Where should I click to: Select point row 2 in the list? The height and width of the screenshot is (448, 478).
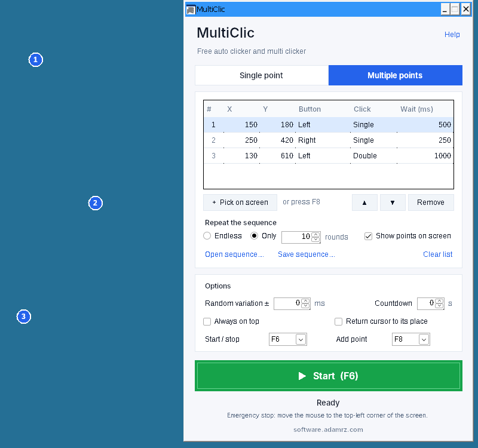pyautogui.click(x=329, y=140)
